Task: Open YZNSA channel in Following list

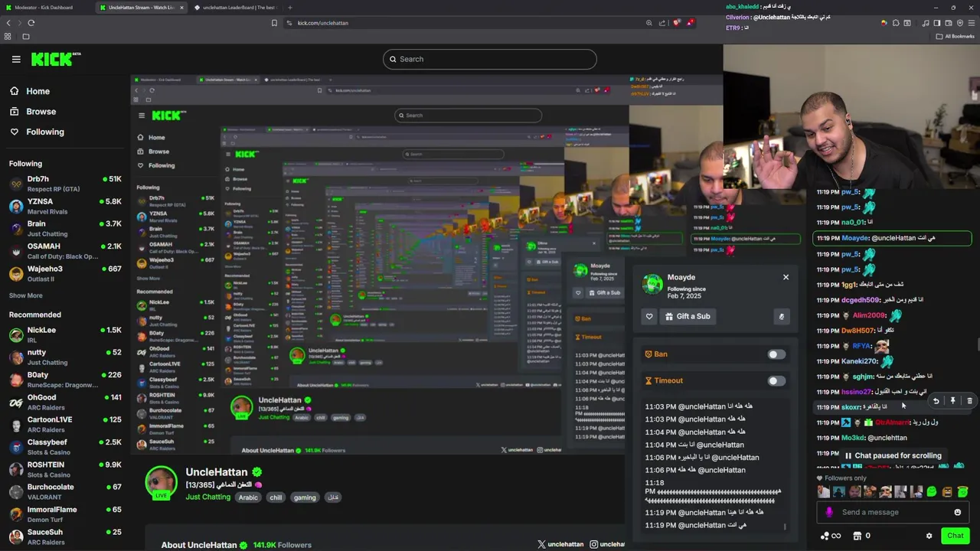Action: click(x=65, y=206)
